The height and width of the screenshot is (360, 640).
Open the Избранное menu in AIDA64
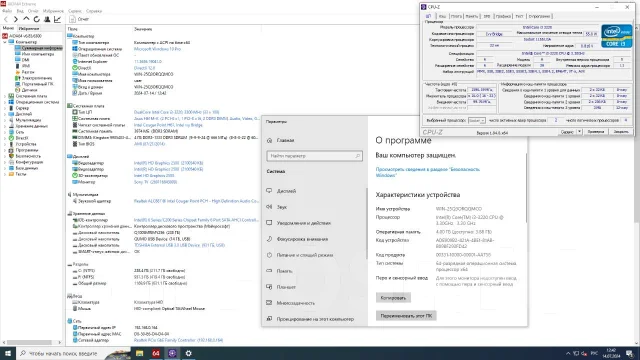click(x=53, y=11)
